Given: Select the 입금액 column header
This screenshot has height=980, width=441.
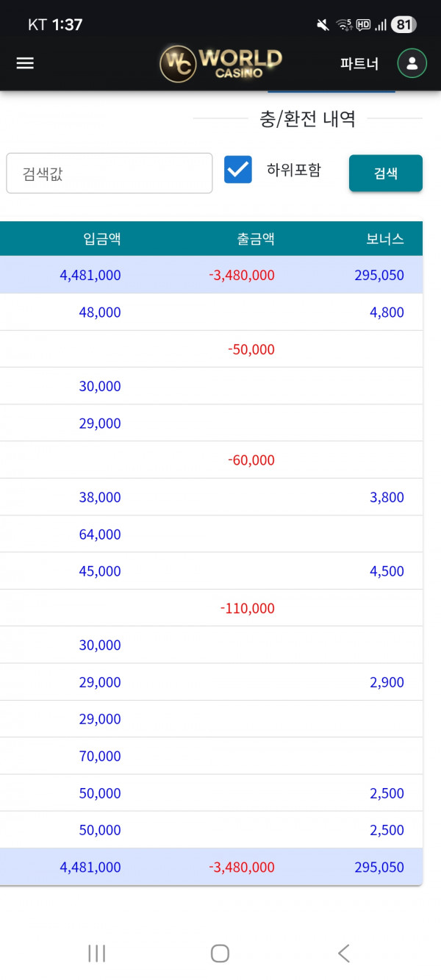Looking at the screenshot, I should coord(102,239).
